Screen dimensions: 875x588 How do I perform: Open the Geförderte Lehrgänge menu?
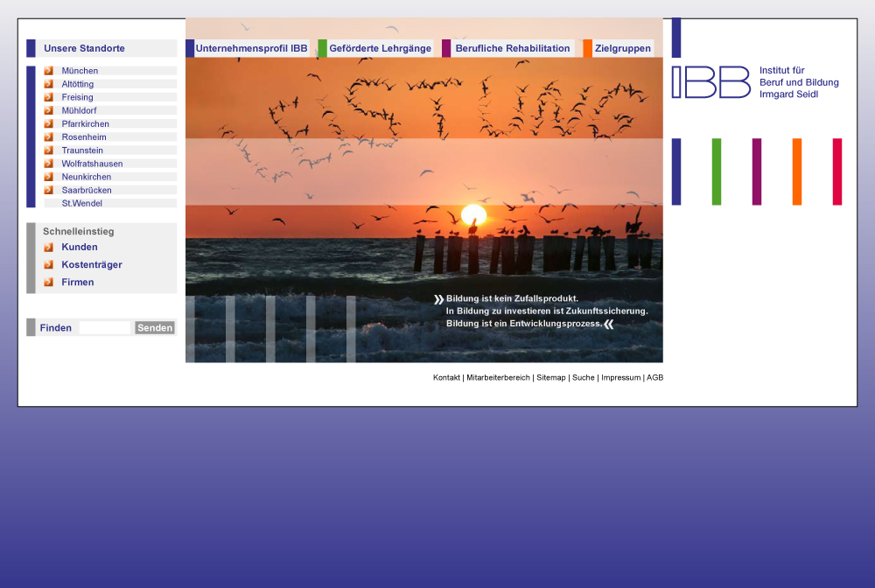click(380, 48)
